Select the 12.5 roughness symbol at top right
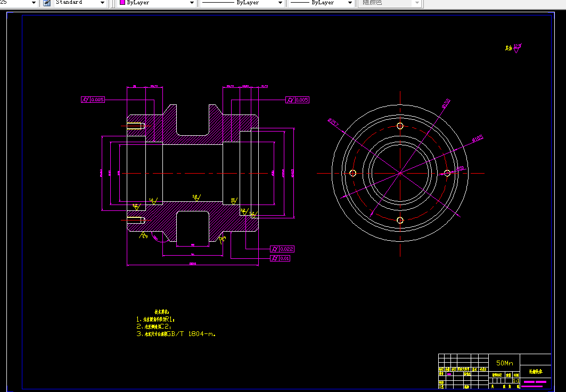 point(514,48)
